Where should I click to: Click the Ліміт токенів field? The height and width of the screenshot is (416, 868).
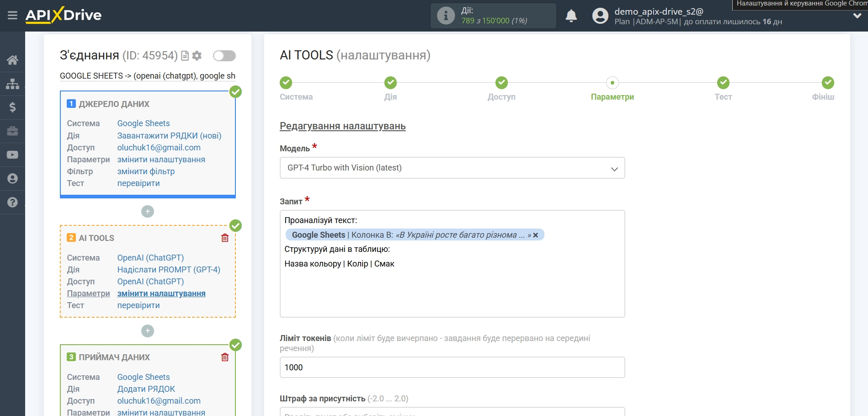[x=452, y=368]
